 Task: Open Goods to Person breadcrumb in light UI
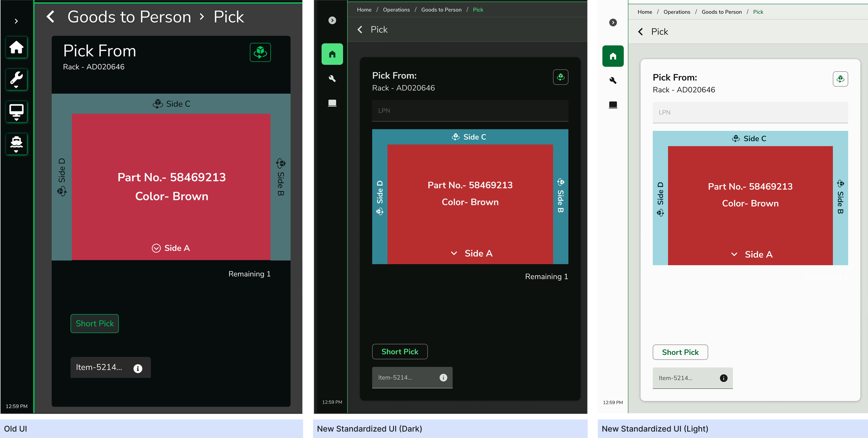pyautogui.click(x=721, y=12)
